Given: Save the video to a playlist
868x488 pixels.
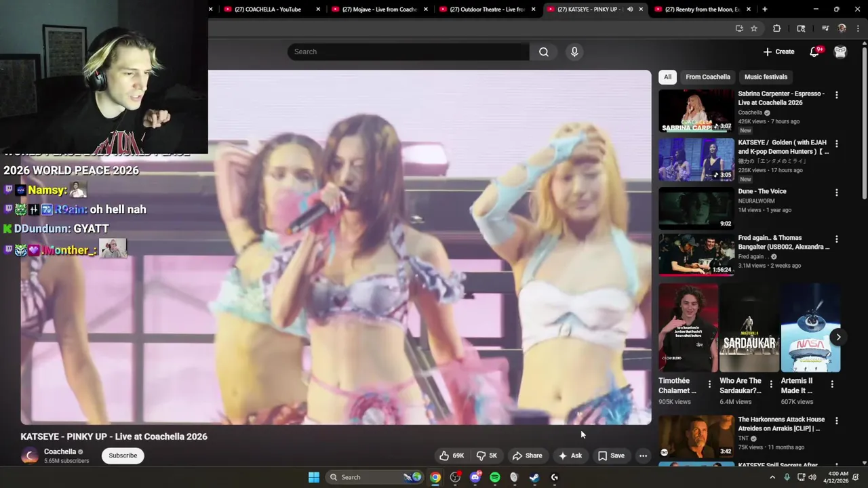Looking at the screenshot, I should [611, 455].
